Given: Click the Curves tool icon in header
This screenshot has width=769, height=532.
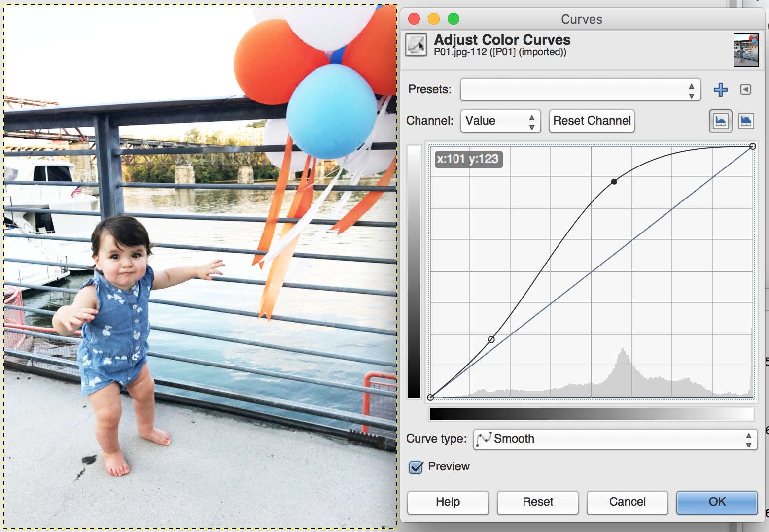Looking at the screenshot, I should tap(416, 45).
